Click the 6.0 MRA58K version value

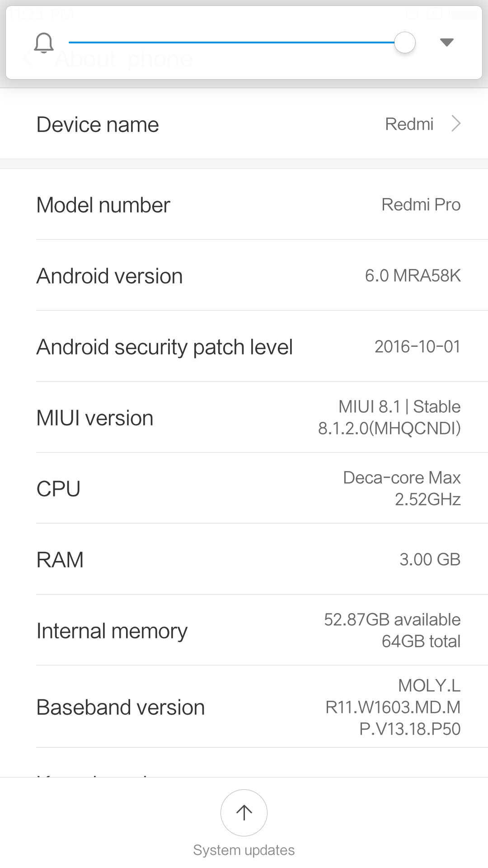[x=413, y=276]
